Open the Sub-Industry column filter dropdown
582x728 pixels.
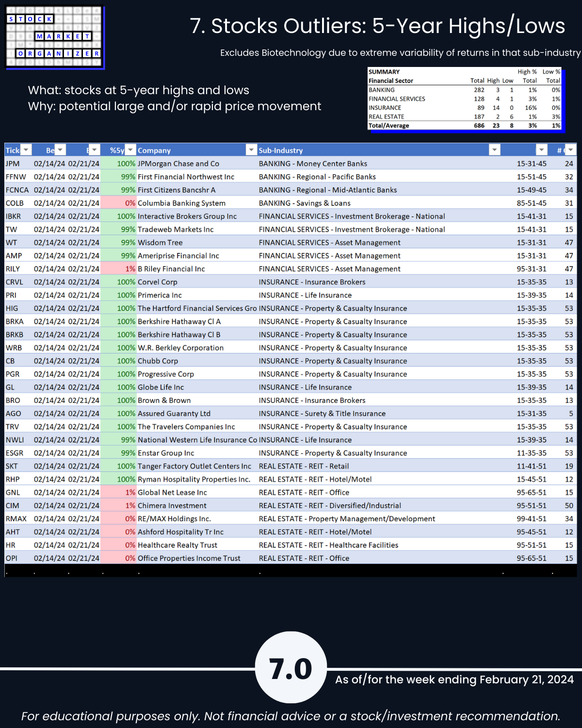(494, 150)
